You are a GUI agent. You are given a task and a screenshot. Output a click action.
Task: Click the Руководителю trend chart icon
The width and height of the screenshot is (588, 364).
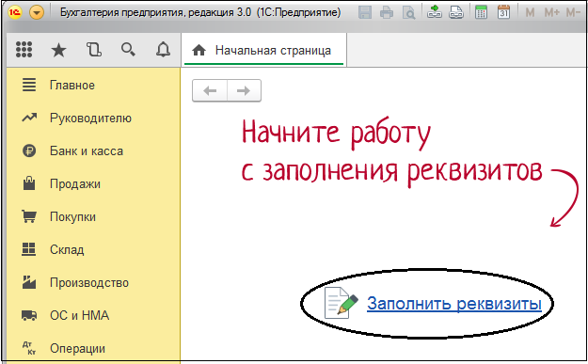(29, 118)
